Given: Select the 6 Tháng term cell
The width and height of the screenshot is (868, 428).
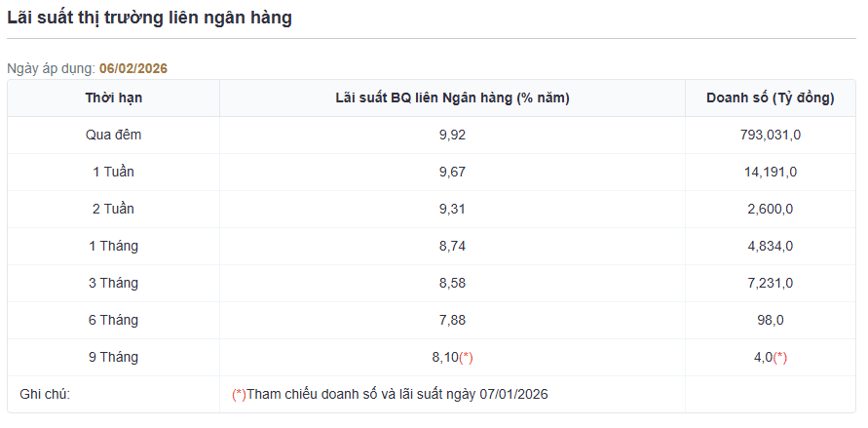Looking at the screenshot, I should (113, 321).
